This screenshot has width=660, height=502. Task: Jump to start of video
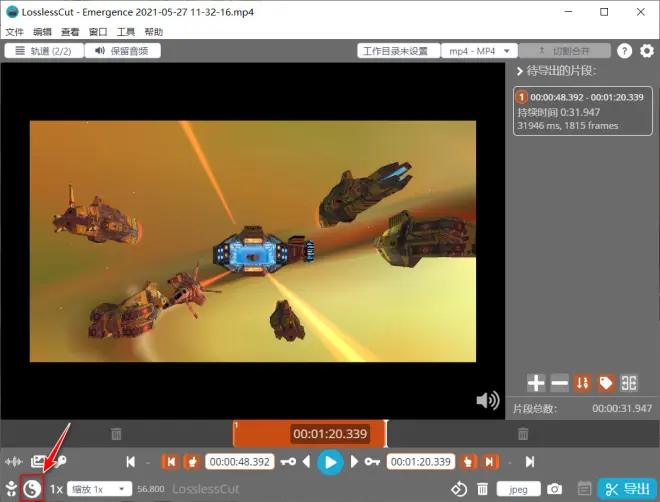pyautogui.click(x=130, y=462)
